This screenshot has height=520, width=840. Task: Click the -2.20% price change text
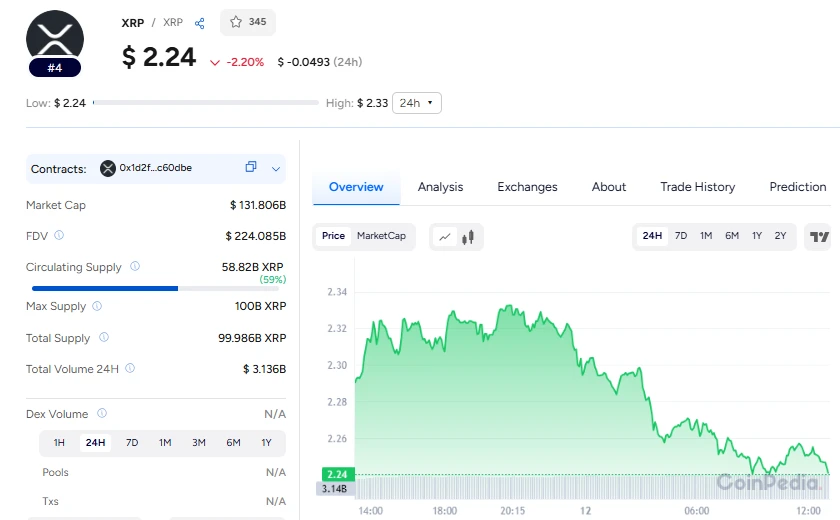click(x=245, y=62)
